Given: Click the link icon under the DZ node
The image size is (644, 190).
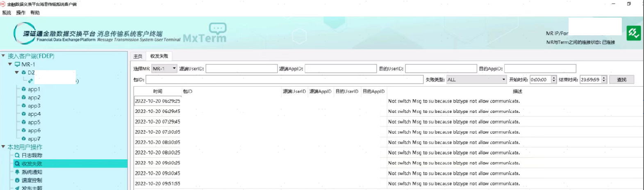Looking at the screenshot, I should click(30, 81).
